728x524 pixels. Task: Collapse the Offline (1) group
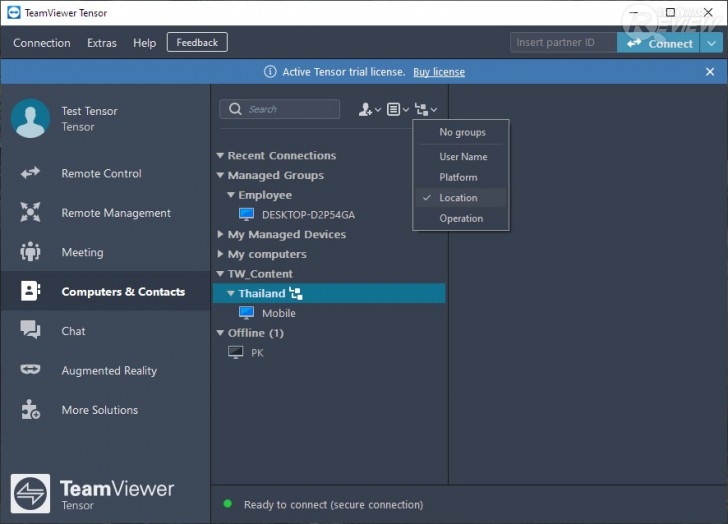coord(221,333)
